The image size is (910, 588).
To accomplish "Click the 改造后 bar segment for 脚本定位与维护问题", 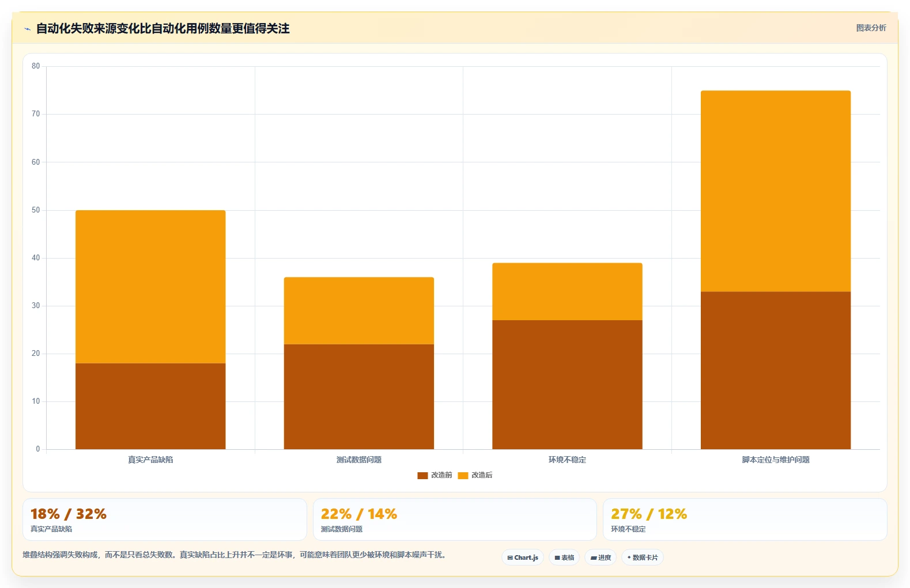I will click(x=776, y=191).
